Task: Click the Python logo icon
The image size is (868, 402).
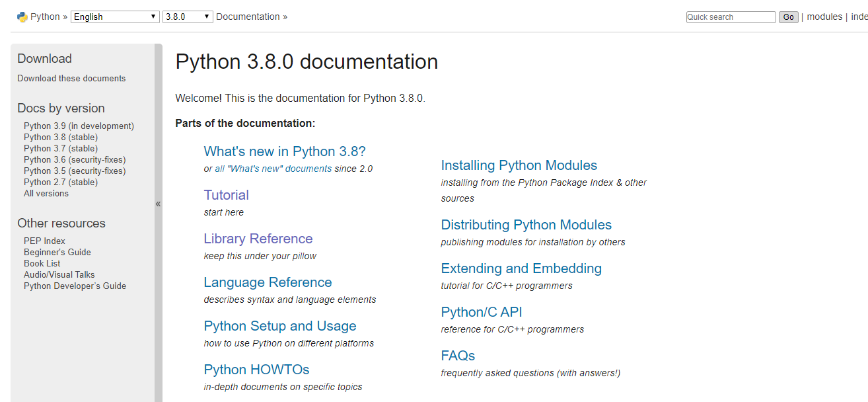Action: pos(22,17)
